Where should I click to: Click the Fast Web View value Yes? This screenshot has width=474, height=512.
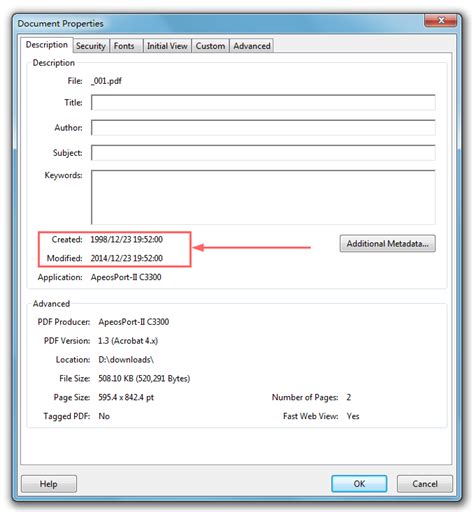tap(353, 416)
